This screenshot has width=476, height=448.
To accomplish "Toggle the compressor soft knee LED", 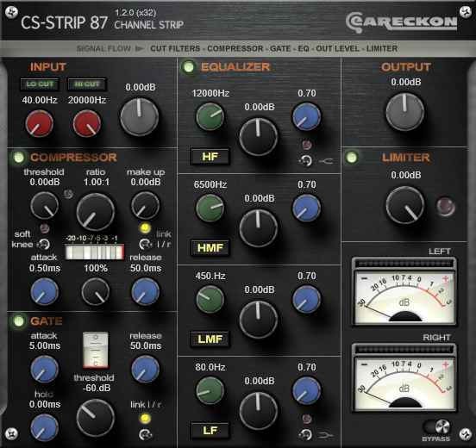I will pyautogui.click(x=45, y=228).
